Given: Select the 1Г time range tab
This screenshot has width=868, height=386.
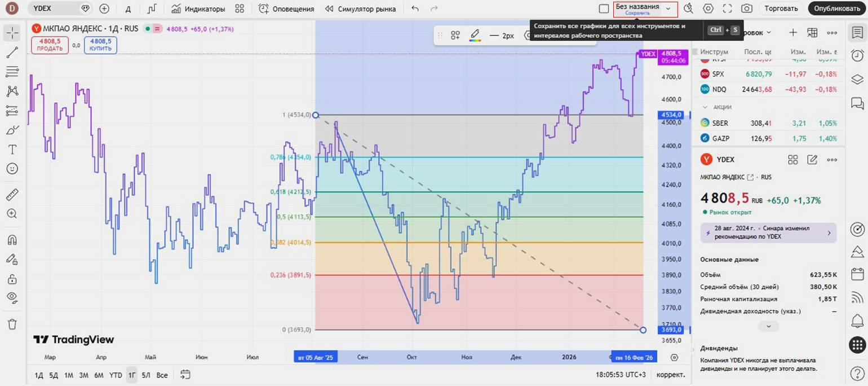Looking at the screenshot, I should [x=131, y=375].
